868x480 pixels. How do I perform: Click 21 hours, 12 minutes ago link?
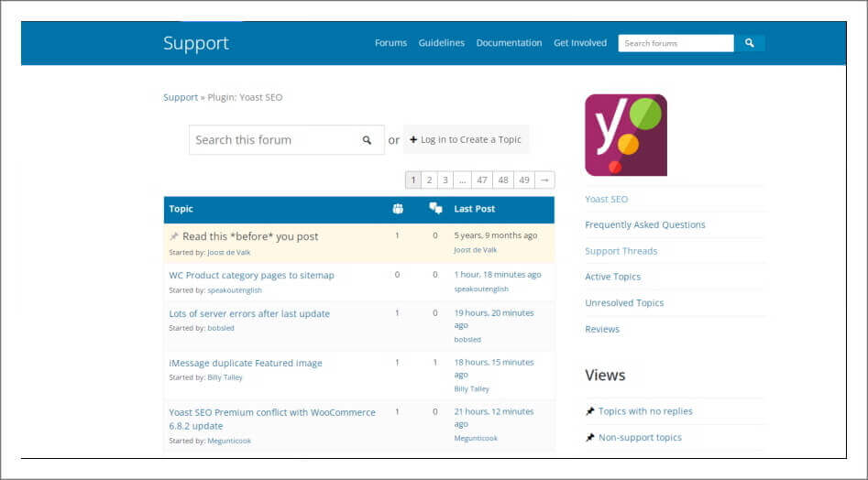[x=494, y=418]
